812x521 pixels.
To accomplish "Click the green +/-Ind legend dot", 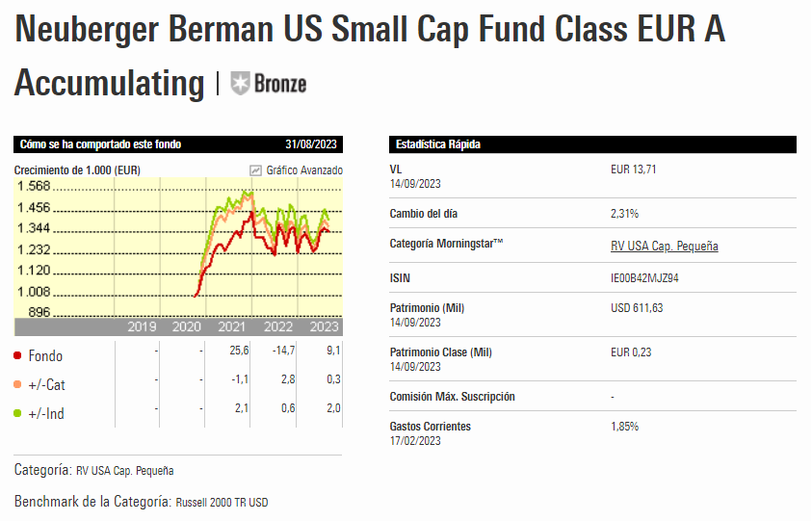I will click(x=17, y=413).
